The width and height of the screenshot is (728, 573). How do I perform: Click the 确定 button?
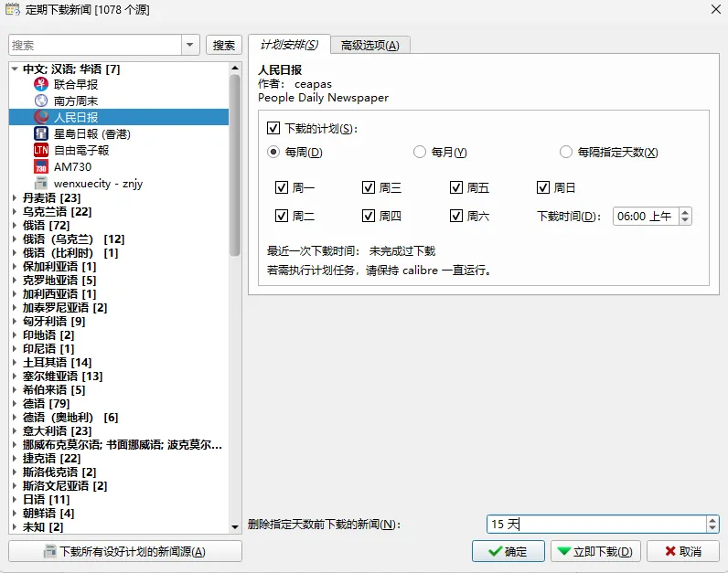[x=509, y=551]
